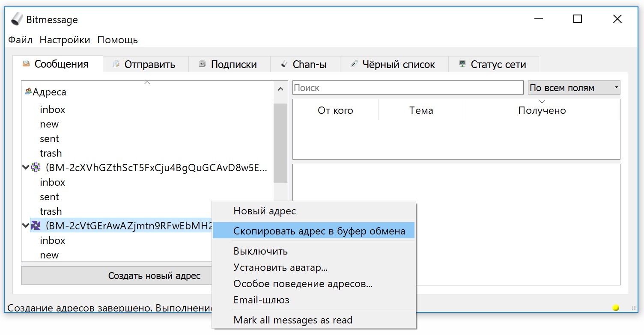Click the Подписки tab icon

coord(203,65)
